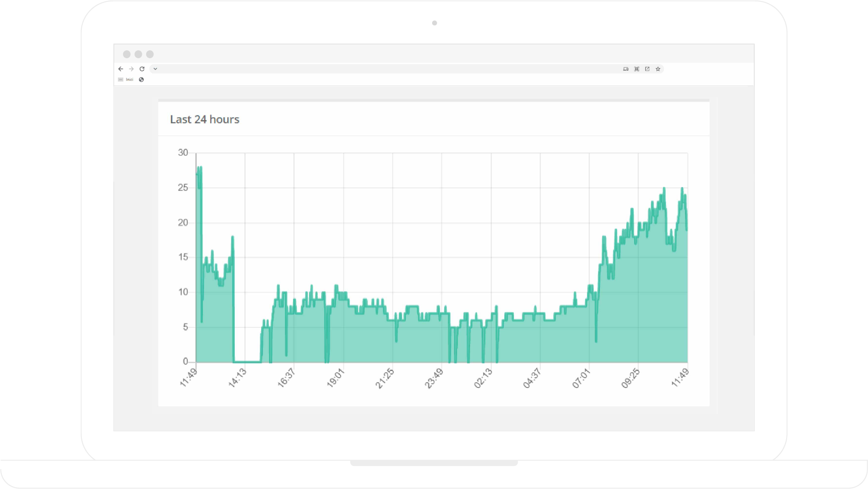868x489 pixels.
Task: Bookmark this page with the star
Action: (x=658, y=69)
